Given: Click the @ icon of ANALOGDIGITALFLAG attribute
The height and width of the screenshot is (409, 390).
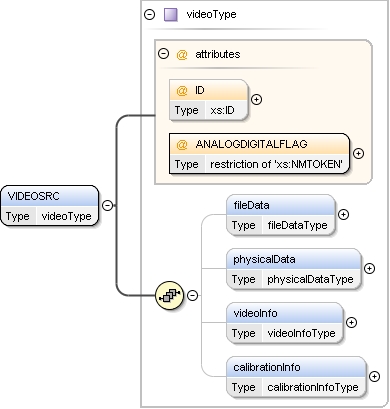Looking at the screenshot, I should click(182, 144).
